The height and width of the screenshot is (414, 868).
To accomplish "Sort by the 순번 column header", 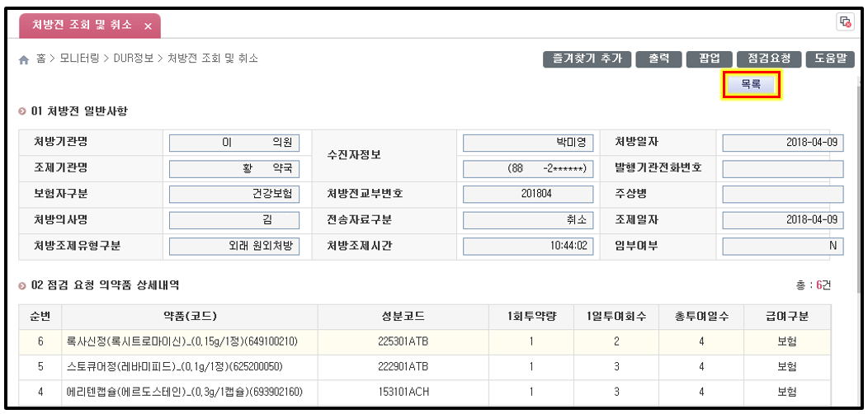I will coord(40,316).
